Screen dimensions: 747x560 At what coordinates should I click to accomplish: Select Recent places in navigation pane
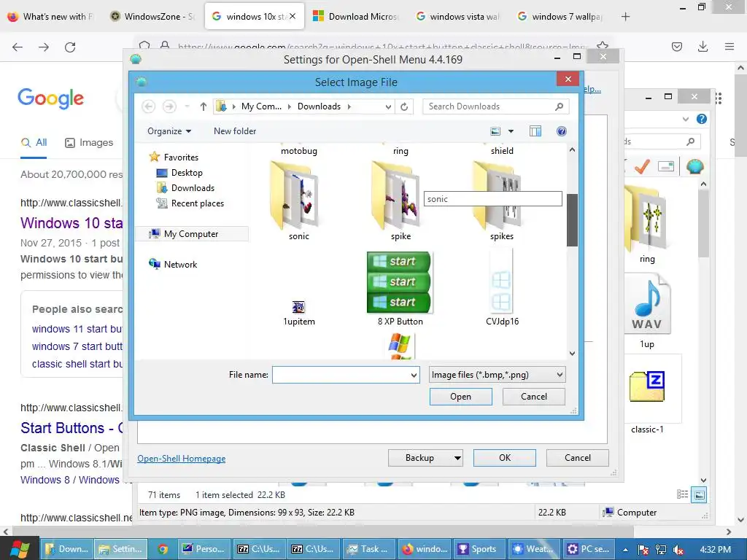(197, 203)
